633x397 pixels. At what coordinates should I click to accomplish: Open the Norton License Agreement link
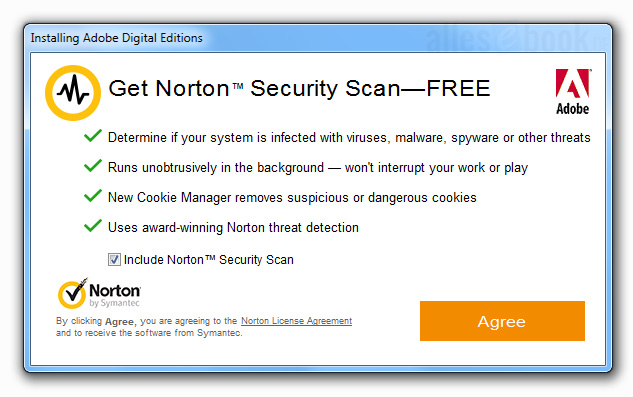(x=296, y=321)
